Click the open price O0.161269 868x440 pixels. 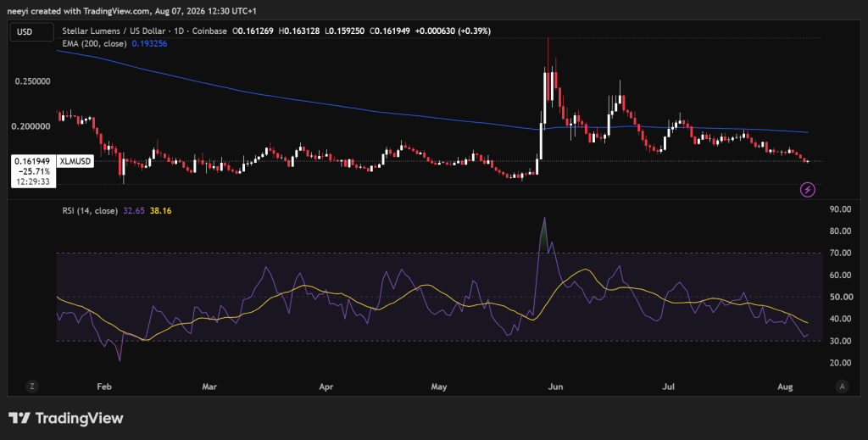click(x=253, y=31)
